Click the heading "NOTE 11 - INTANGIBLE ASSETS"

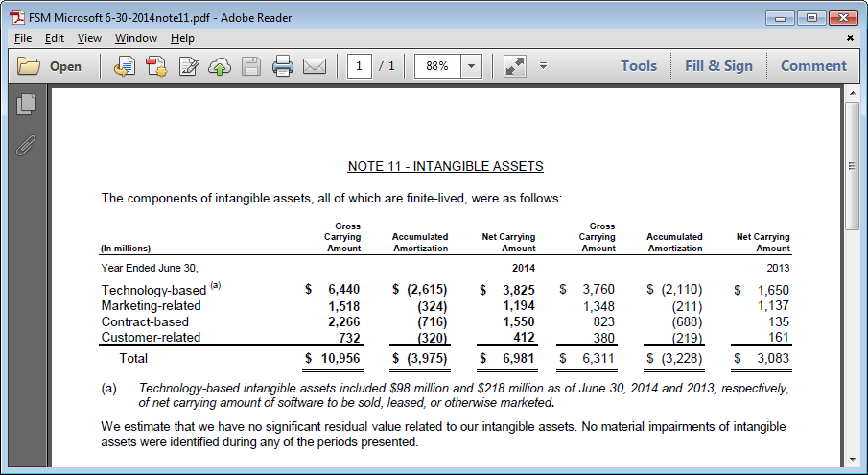point(446,166)
